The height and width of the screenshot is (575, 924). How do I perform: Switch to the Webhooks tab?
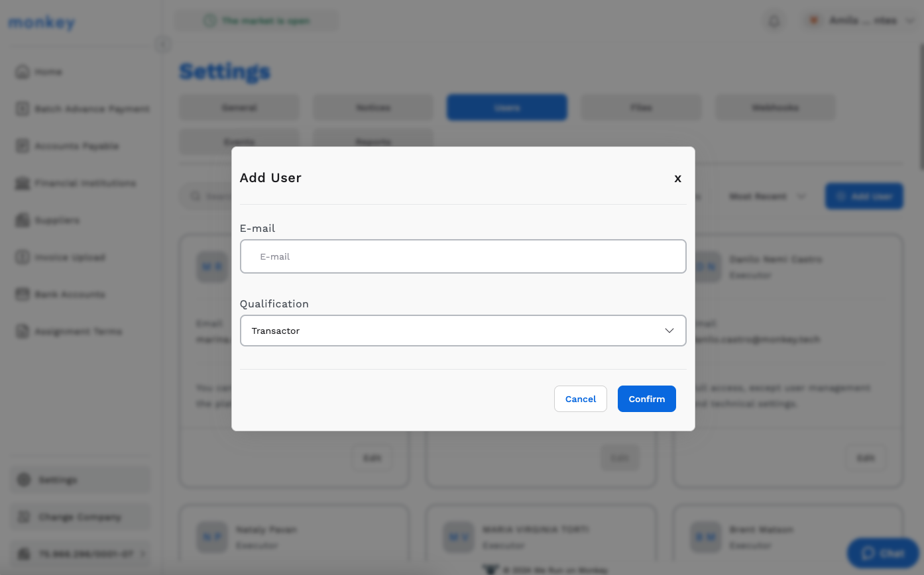(775, 107)
